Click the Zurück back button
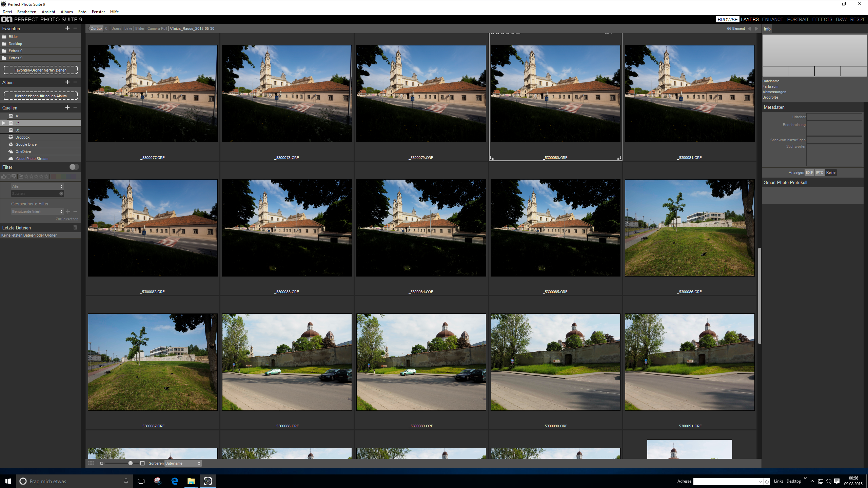Image resolution: width=868 pixels, height=488 pixels. 96,28
